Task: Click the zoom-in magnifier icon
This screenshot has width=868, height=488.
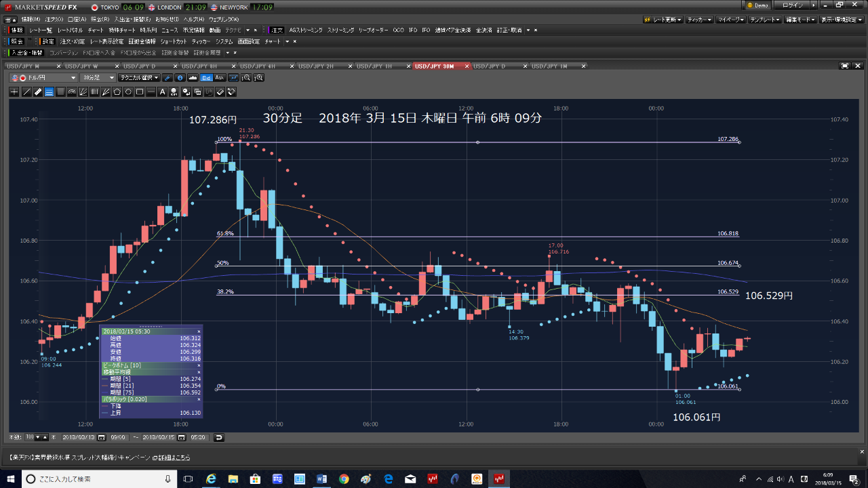Action: click(x=258, y=78)
